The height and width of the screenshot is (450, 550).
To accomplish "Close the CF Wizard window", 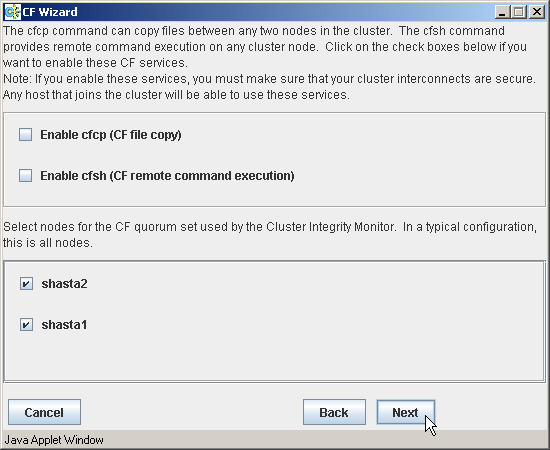I will (537, 12).
